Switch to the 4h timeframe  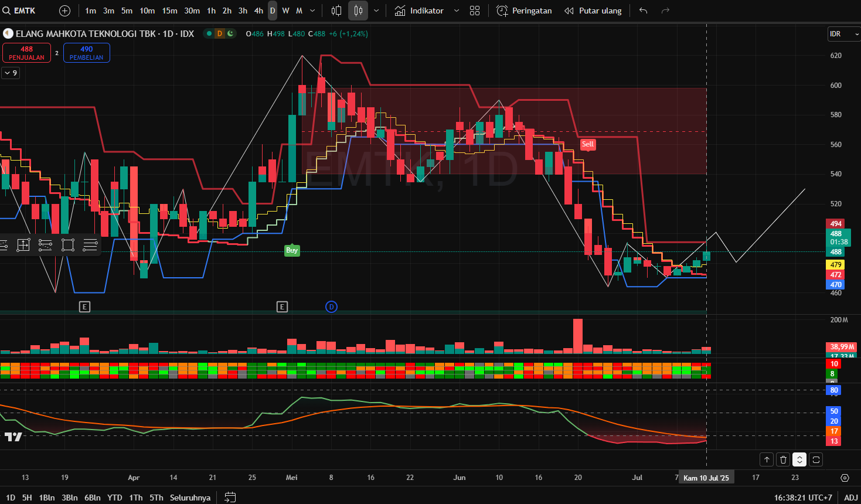pyautogui.click(x=258, y=11)
